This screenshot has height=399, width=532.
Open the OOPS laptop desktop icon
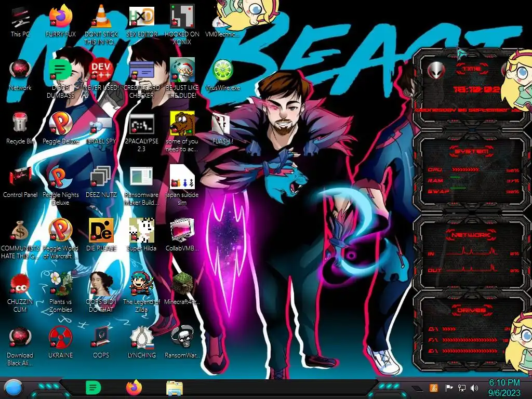[x=101, y=342]
